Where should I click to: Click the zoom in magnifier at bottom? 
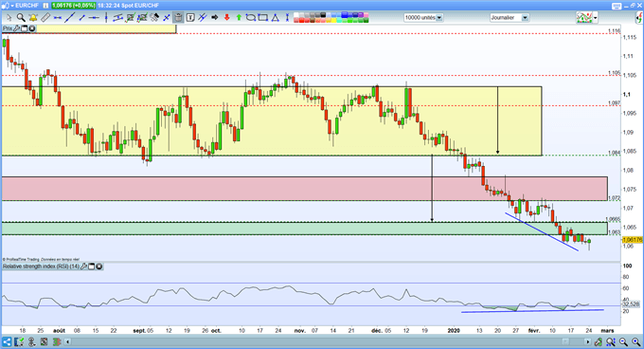point(636,341)
